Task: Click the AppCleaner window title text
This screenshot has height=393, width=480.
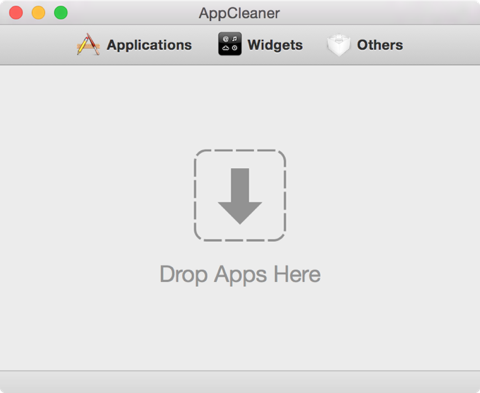Action: [239, 13]
